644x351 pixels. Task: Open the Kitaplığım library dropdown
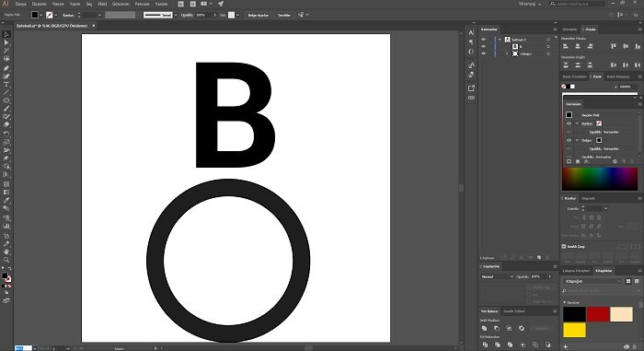pyautogui.click(x=592, y=281)
